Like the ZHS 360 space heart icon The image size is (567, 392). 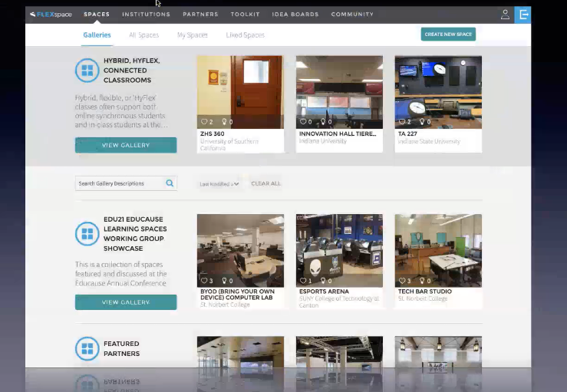204,122
